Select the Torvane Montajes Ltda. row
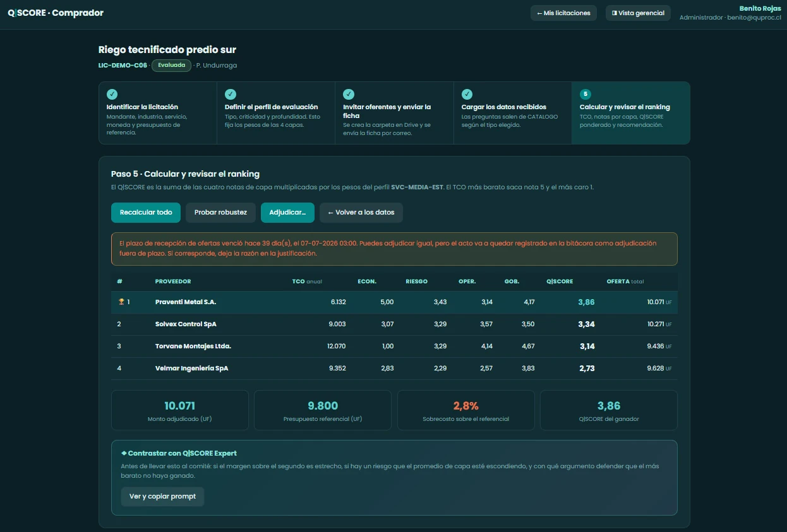 (394, 346)
